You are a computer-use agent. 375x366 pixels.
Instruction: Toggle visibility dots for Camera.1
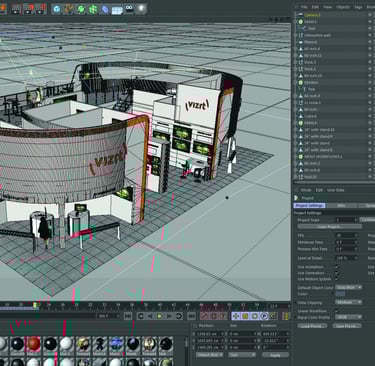pos(369,15)
